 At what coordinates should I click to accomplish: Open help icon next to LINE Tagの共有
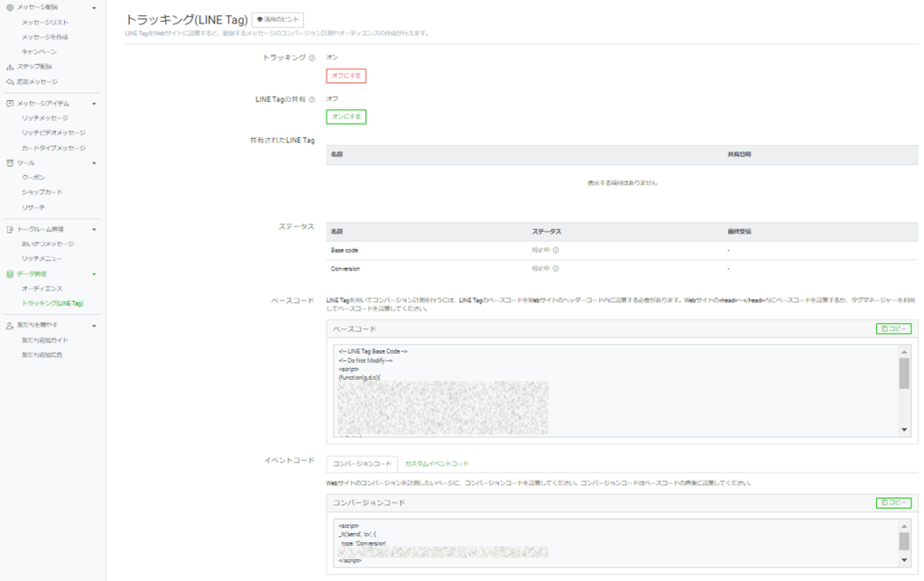coord(312,99)
